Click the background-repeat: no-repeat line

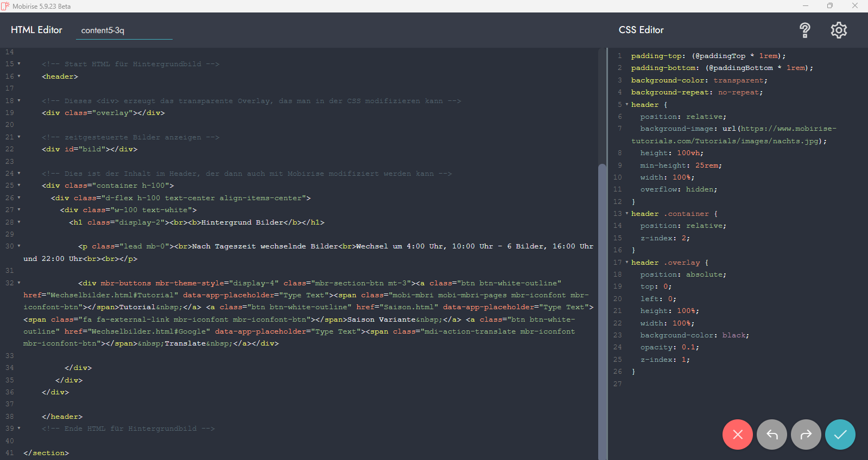pyautogui.click(x=697, y=92)
